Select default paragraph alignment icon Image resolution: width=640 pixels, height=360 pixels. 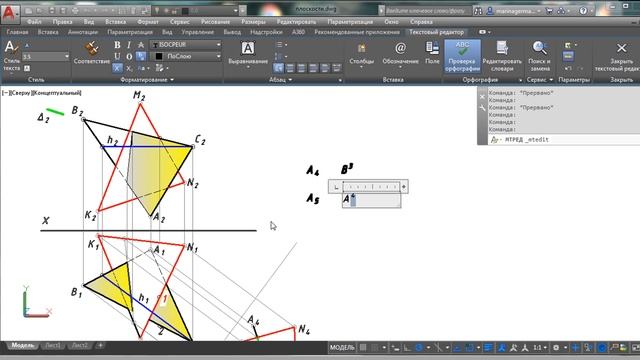(279, 68)
